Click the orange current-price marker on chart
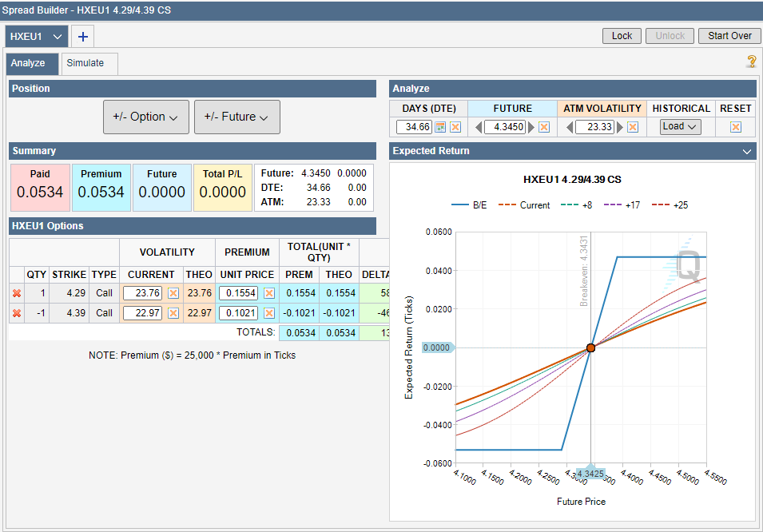 [x=590, y=348]
